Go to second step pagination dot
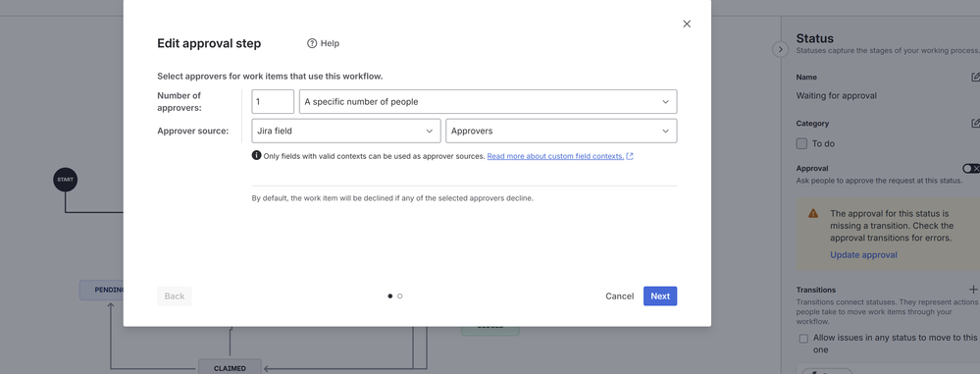 400,296
